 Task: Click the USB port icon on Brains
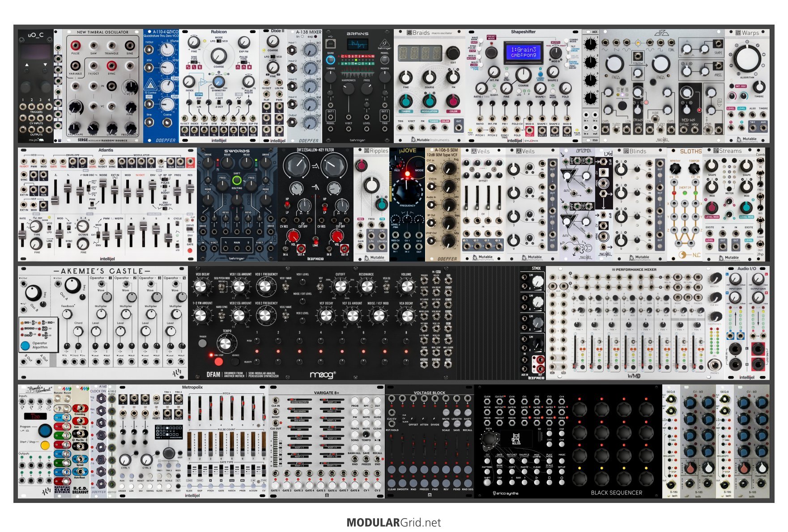(331, 45)
